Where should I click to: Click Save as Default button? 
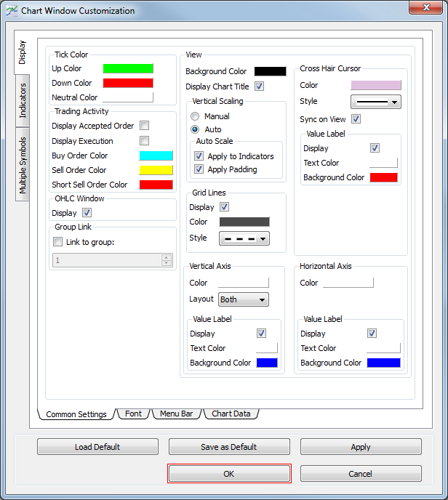tap(229, 447)
